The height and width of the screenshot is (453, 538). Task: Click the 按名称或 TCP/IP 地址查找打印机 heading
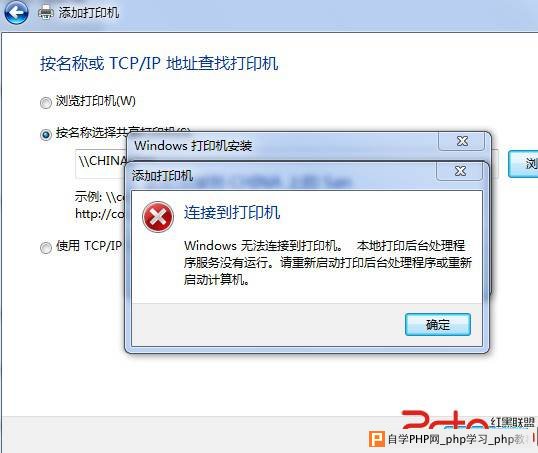coord(159,63)
